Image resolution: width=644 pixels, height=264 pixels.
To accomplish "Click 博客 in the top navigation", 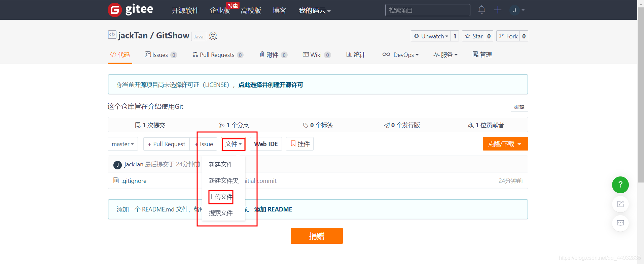I will coord(279,10).
